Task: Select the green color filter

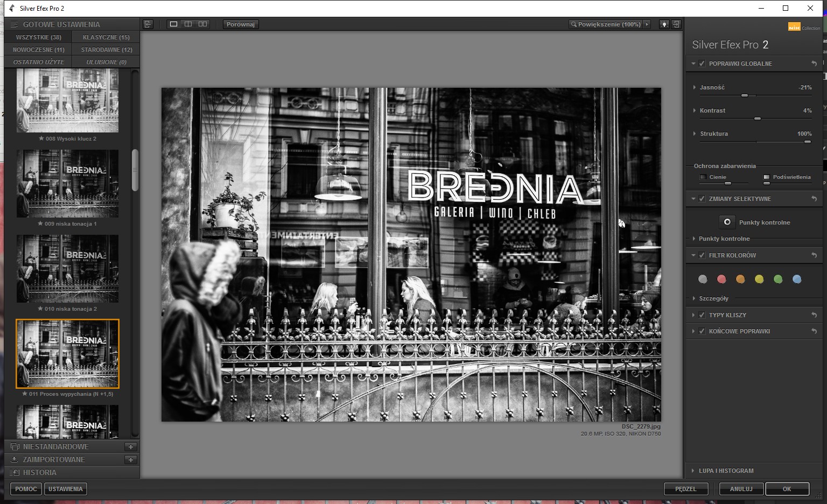Action: click(x=778, y=279)
